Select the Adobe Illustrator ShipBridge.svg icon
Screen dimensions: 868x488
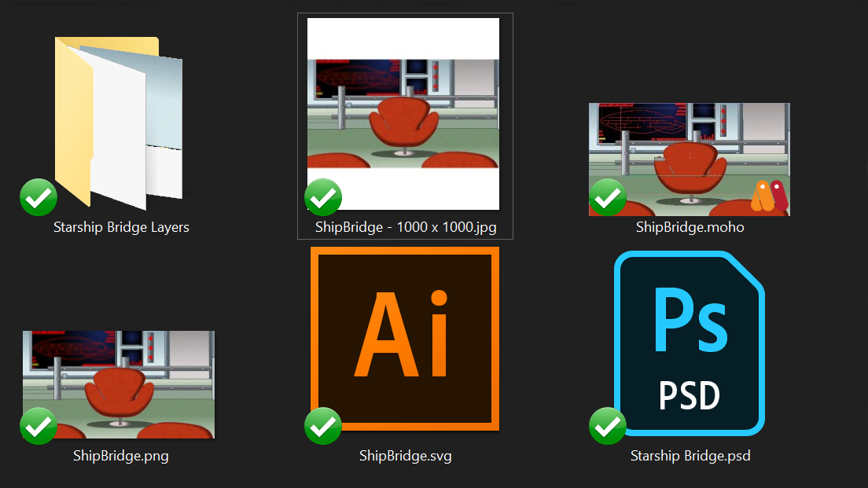point(405,339)
